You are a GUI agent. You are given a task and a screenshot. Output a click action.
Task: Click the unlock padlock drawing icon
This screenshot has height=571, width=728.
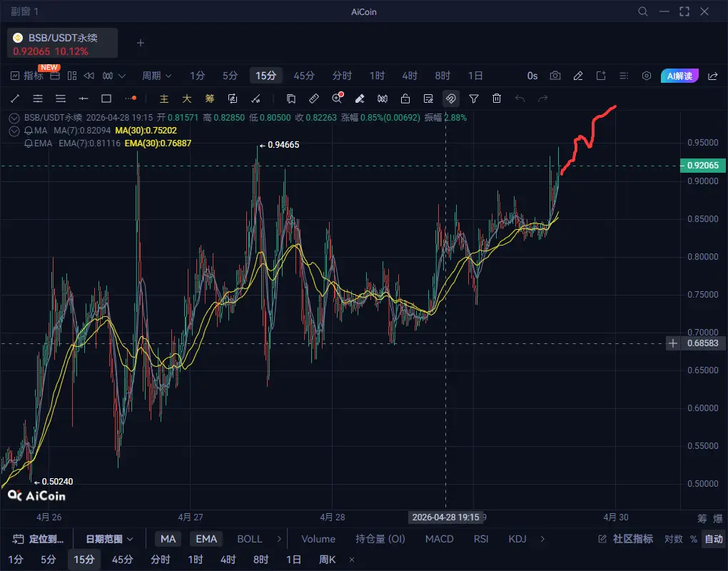[x=405, y=98]
